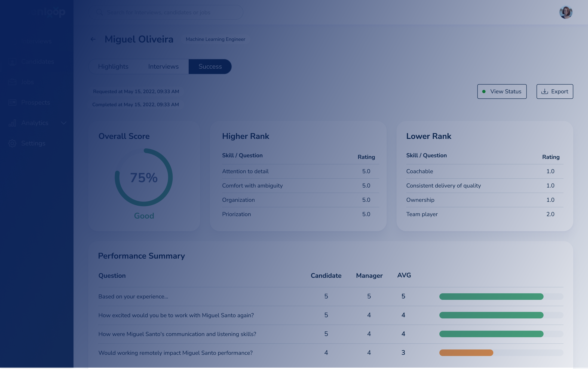Select the Success tab
This screenshot has height=369, width=588.
pos(210,67)
